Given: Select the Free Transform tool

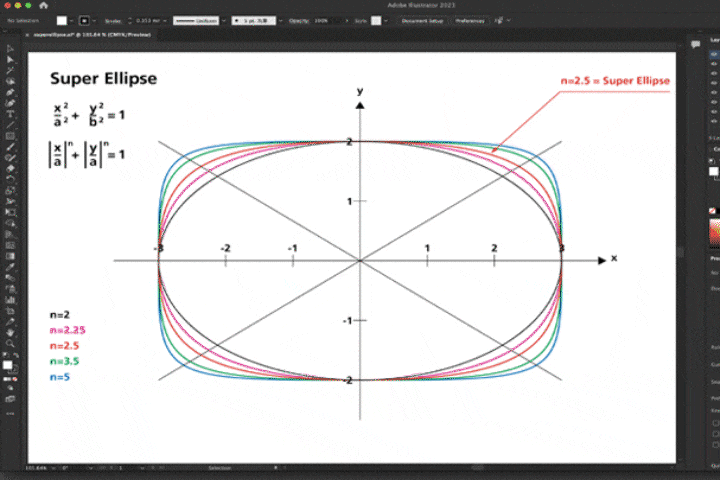Looking at the screenshot, I should (x=10, y=212).
